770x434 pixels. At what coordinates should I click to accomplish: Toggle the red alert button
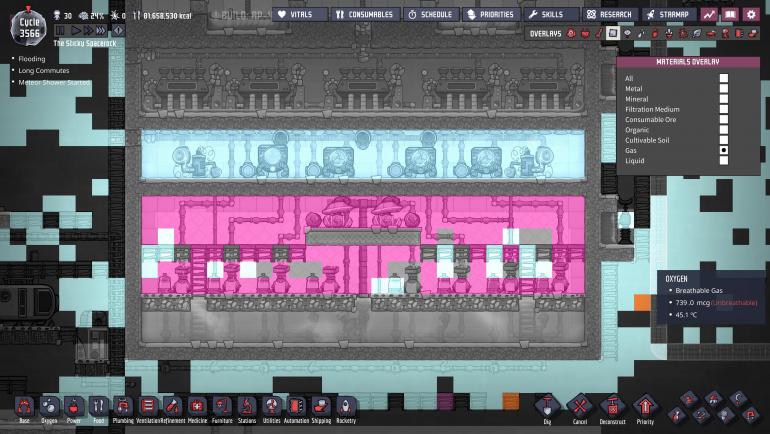[118, 30]
